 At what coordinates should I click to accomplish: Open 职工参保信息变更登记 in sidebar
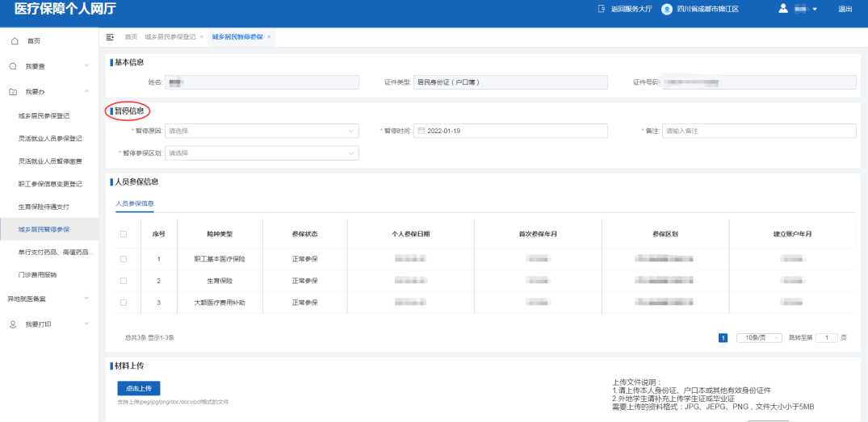(x=50, y=184)
